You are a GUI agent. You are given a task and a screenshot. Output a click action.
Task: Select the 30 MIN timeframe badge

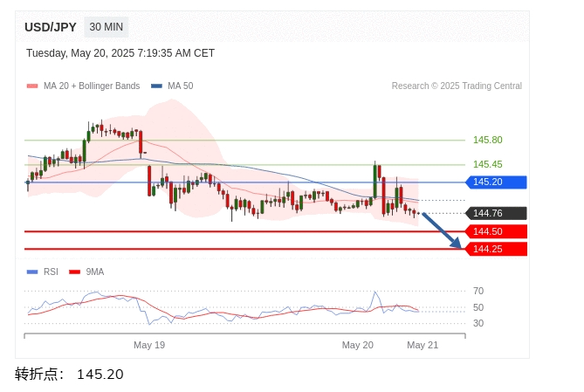point(106,27)
